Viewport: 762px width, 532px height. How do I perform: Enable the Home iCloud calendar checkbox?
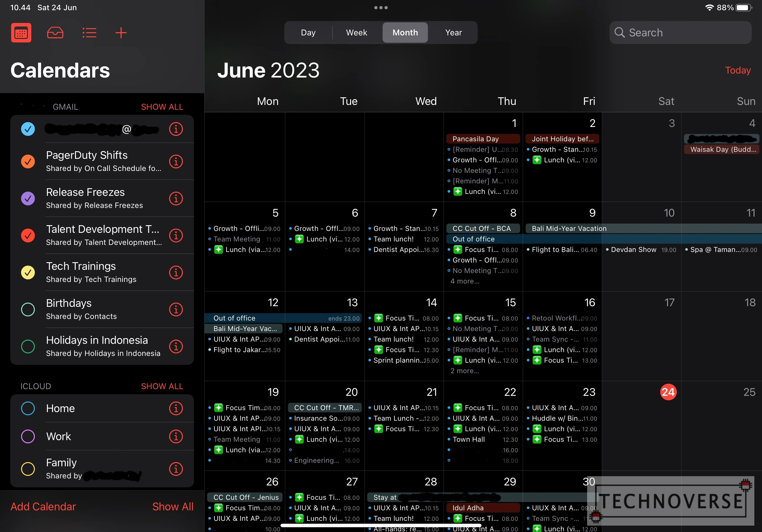point(28,408)
